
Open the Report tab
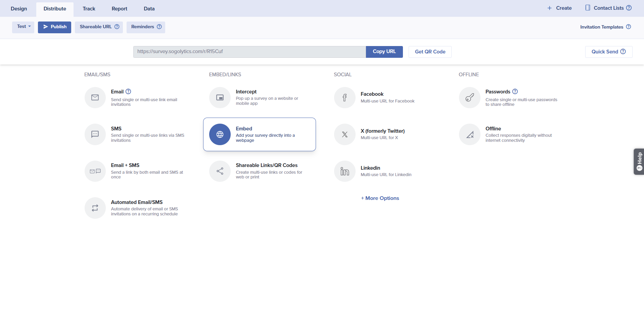[119, 9]
